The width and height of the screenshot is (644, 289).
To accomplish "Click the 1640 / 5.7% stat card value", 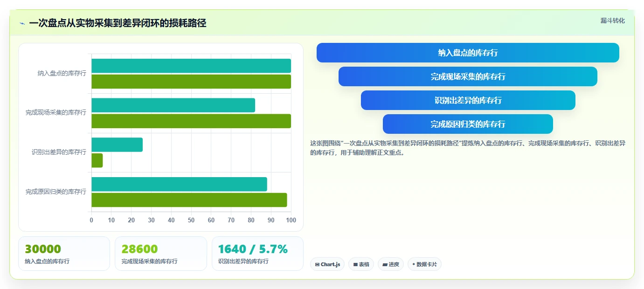I will click(x=253, y=249).
